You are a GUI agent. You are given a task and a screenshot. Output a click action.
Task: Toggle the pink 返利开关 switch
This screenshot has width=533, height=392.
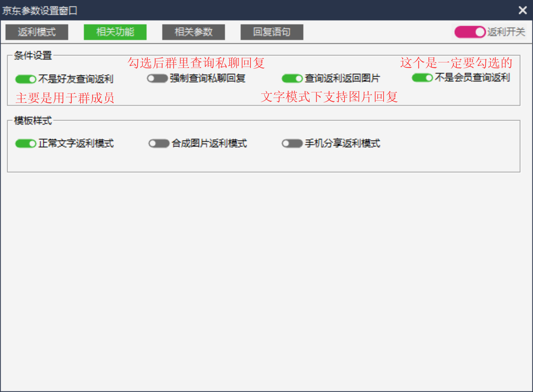click(x=470, y=32)
